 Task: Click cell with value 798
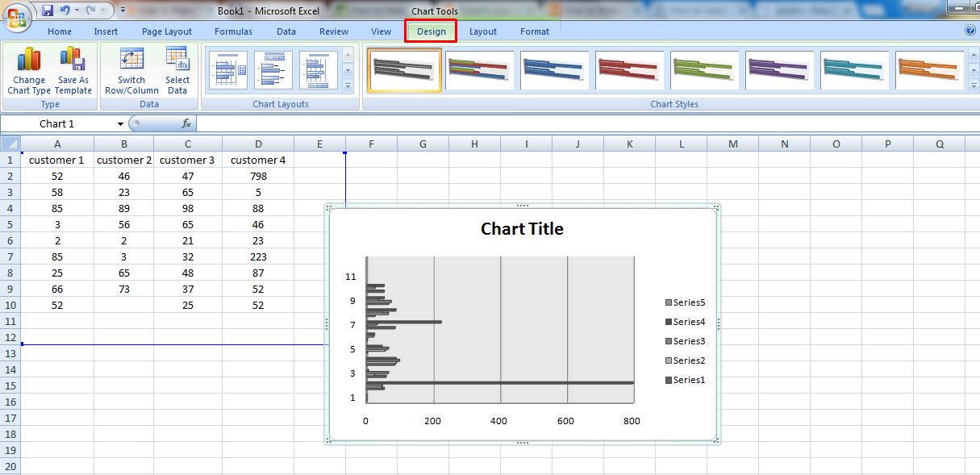(258, 176)
